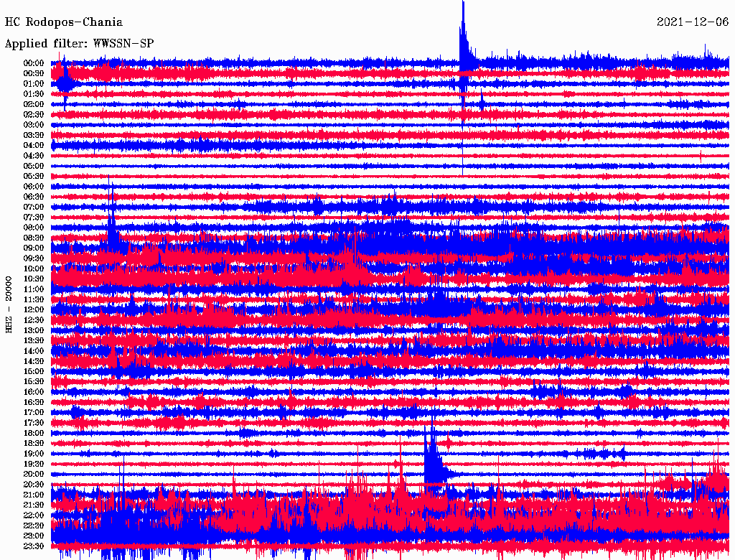This screenshot has height=560, width=735.
Task: Select the 23:00 time label
Action: click(x=34, y=536)
